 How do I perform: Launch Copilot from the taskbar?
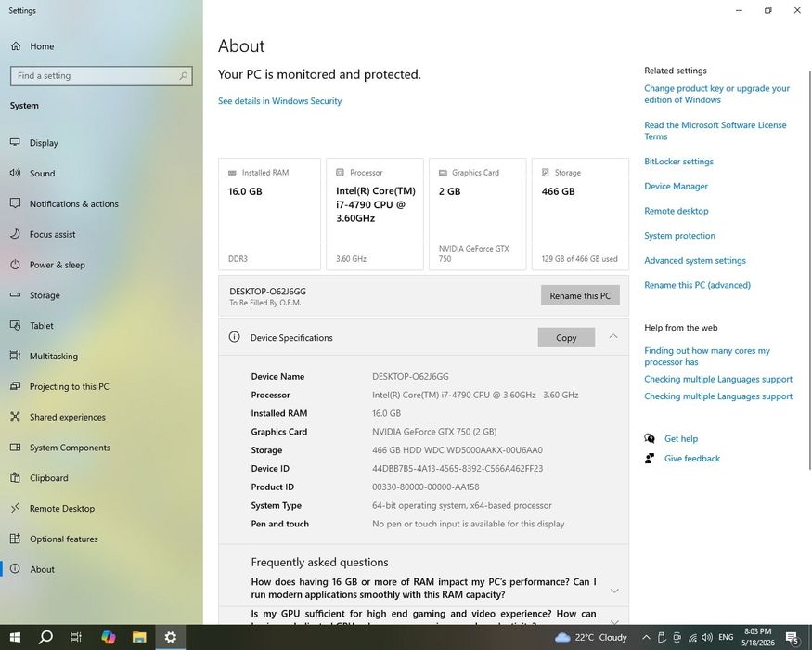108,637
